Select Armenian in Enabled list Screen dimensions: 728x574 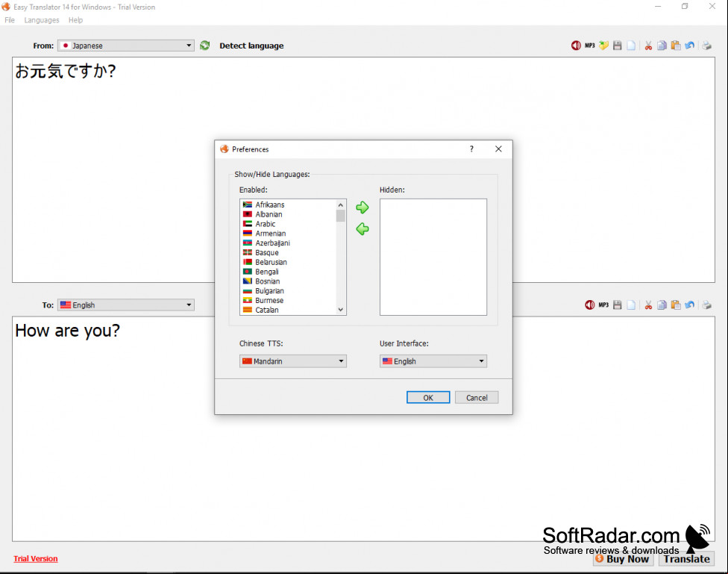pos(288,234)
